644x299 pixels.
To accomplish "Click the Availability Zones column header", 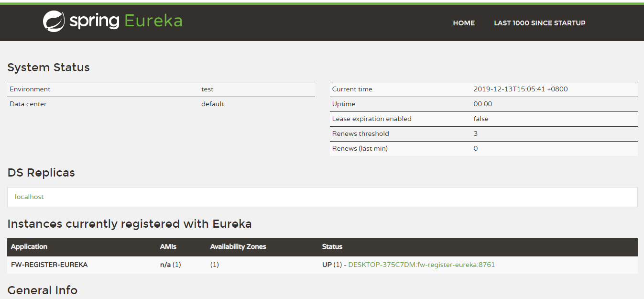I will [x=238, y=247].
